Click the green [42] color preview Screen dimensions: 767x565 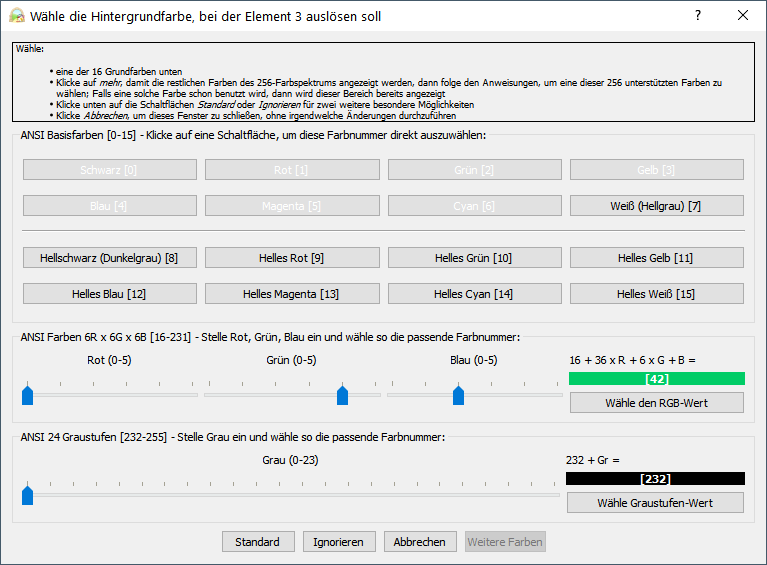(656, 379)
